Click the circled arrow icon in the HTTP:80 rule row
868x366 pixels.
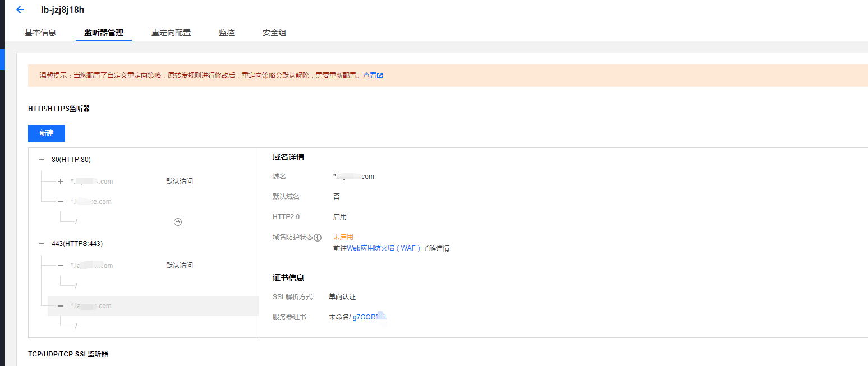pos(178,222)
